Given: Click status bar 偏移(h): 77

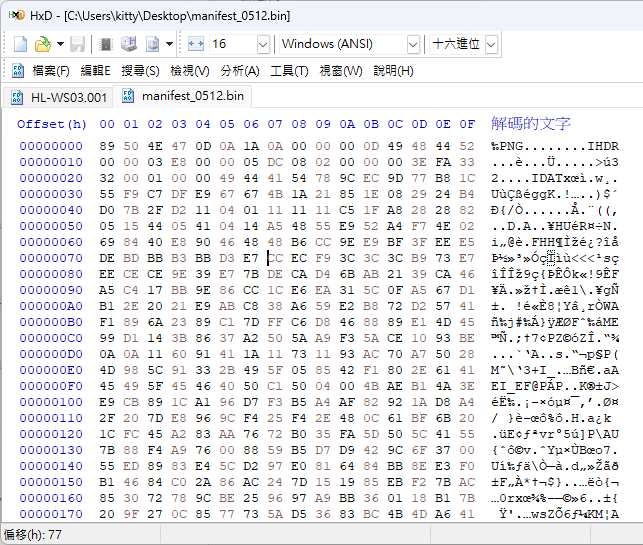Looking at the screenshot, I should click(x=33, y=535).
